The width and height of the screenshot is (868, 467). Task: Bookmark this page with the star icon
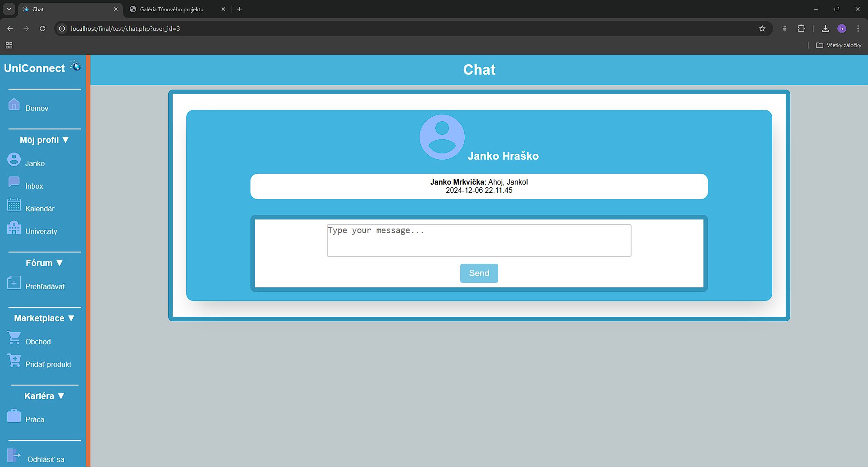pos(762,29)
